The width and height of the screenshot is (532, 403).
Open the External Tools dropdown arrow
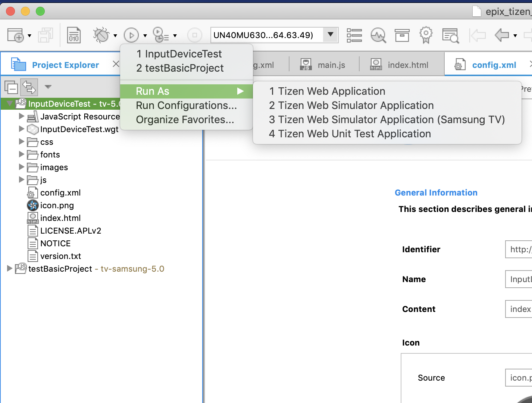(x=175, y=36)
